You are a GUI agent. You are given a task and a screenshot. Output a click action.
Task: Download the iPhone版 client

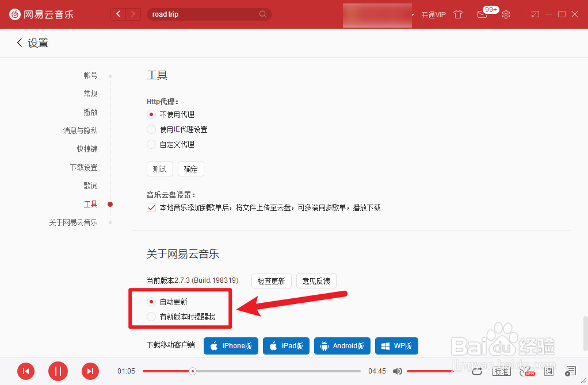(231, 346)
